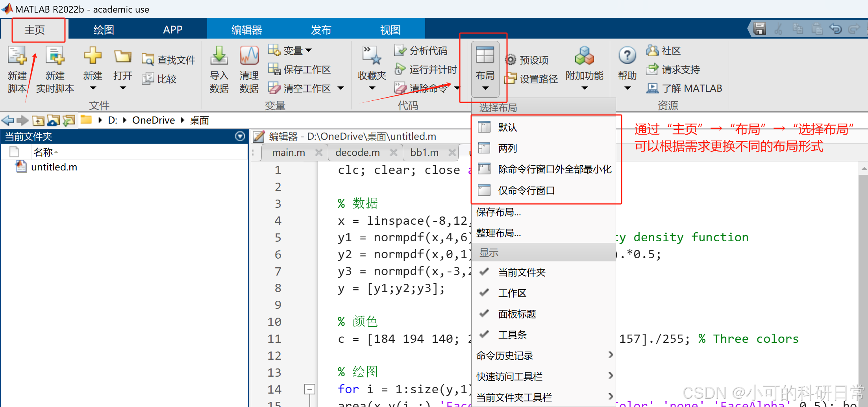Click Set Path (设置路径)
Viewport: 868px width, 407px height.
point(531,79)
